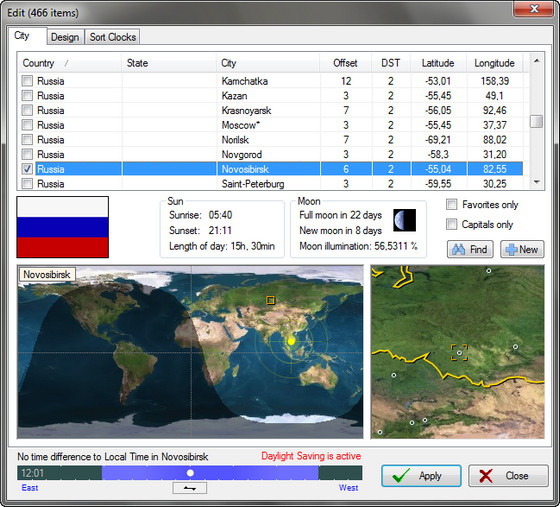Enable the Favorites only checkbox

(x=452, y=205)
